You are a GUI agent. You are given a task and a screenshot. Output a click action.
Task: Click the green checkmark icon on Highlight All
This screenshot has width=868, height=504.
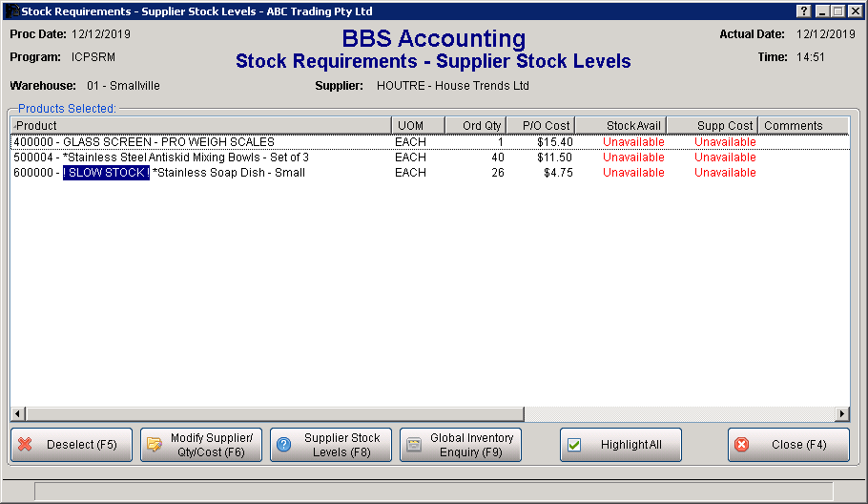574,445
